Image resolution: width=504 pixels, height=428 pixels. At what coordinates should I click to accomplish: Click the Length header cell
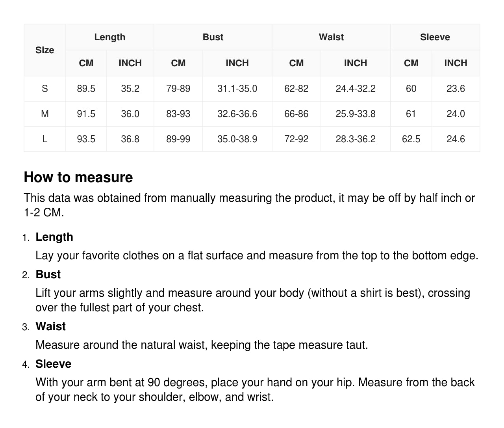(109, 37)
